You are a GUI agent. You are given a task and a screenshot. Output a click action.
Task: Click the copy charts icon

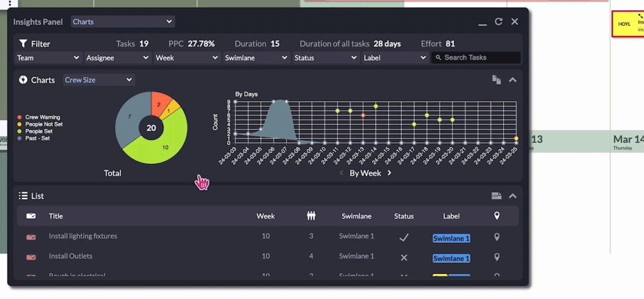497,80
